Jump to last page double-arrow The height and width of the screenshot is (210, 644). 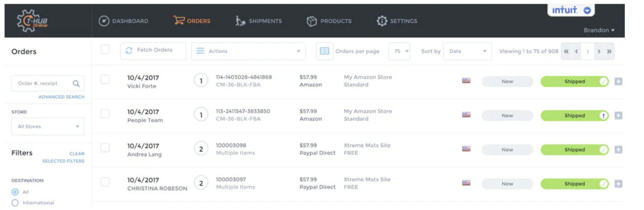[x=609, y=51]
